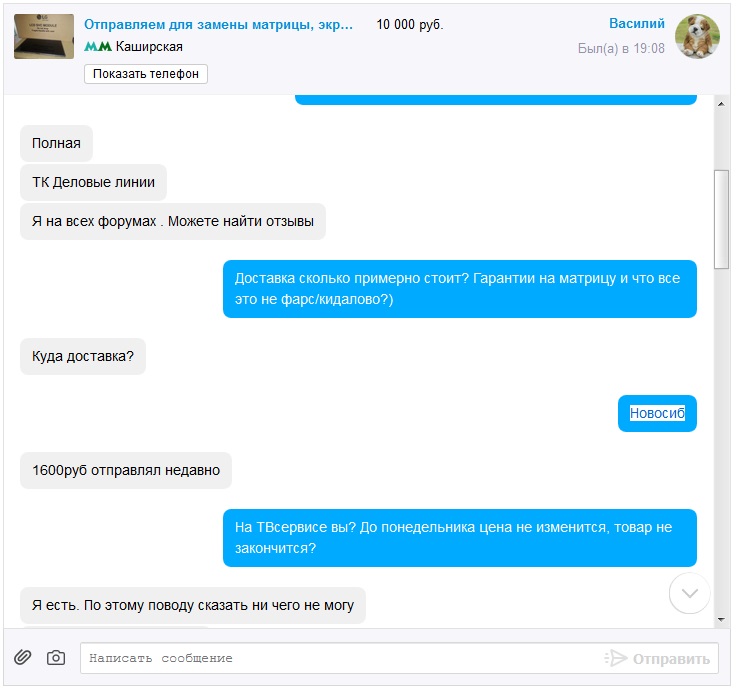736x690 pixels.
Task: Click the paperclip attach file icon
Action: click(x=23, y=657)
